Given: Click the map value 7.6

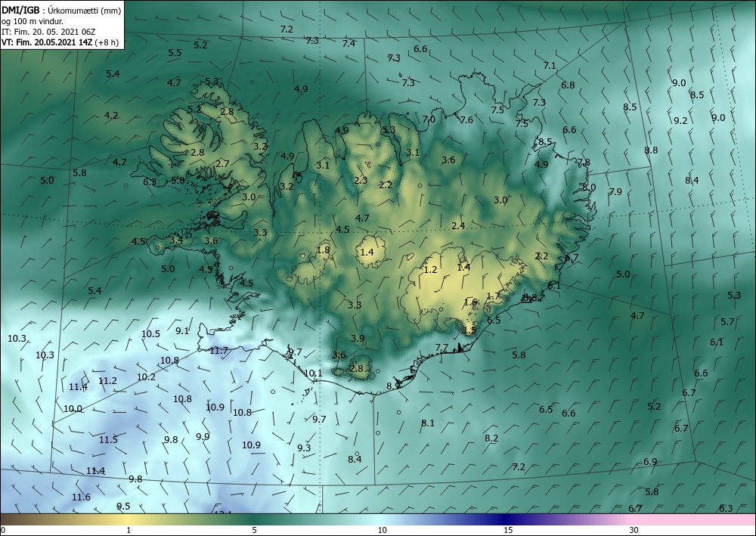Looking at the screenshot, I should click(x=466, y=120).
